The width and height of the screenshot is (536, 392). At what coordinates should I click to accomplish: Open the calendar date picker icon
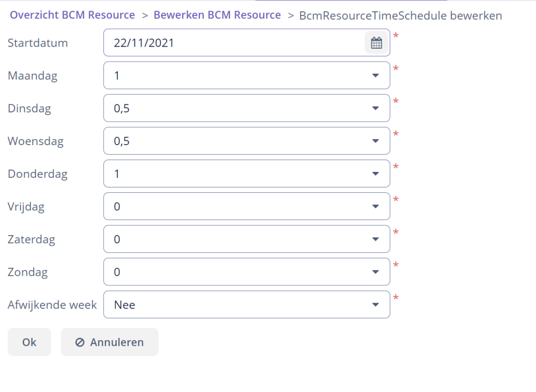[x=376, y=42]
